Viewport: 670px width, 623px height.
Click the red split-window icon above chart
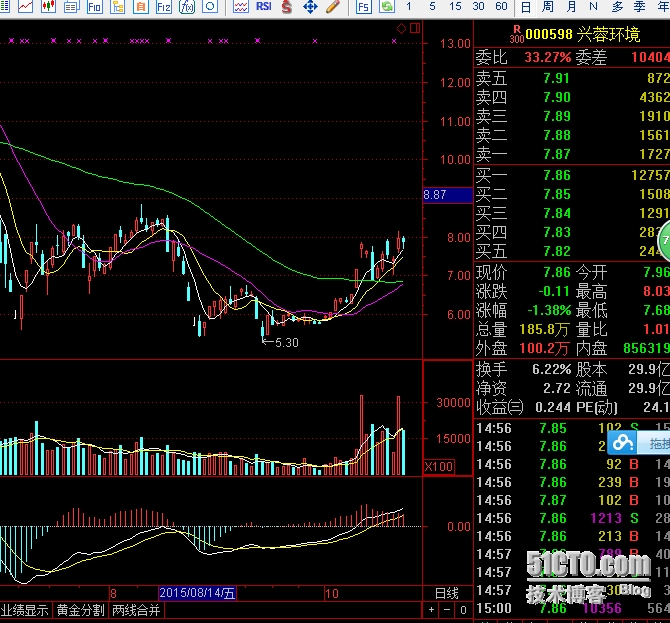click(415, 28)
